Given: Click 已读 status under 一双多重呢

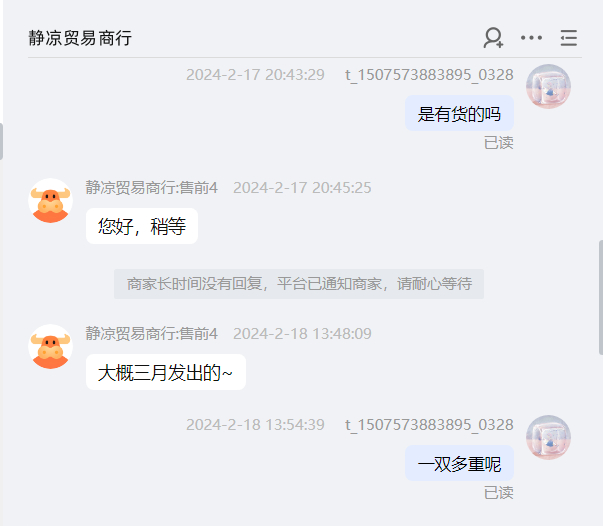Looking at the screenshot, I should point(498,493).
